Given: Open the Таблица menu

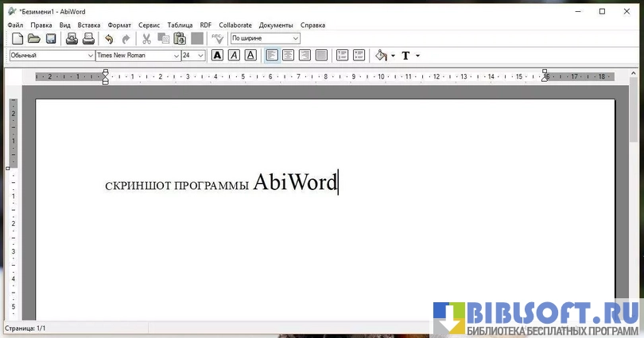Looking at the screenshot, I should click(x=180, y=25).
